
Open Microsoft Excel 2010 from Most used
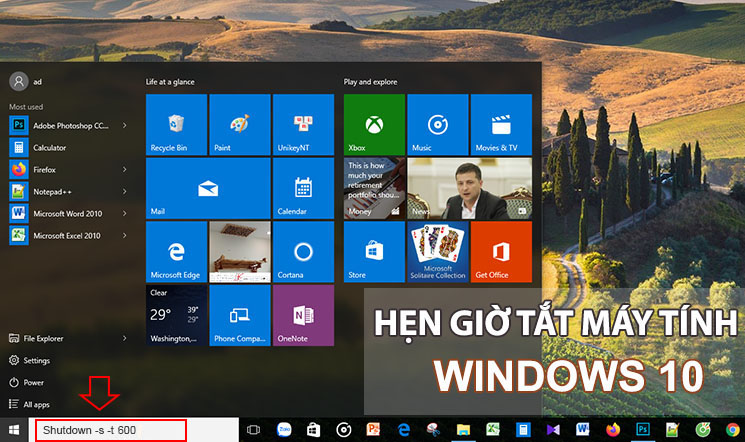tap(66, 236)
